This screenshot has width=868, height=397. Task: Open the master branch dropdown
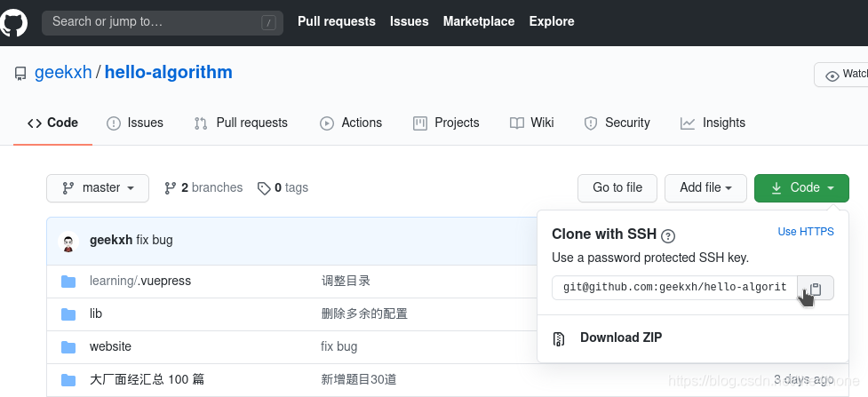(98, 188)
